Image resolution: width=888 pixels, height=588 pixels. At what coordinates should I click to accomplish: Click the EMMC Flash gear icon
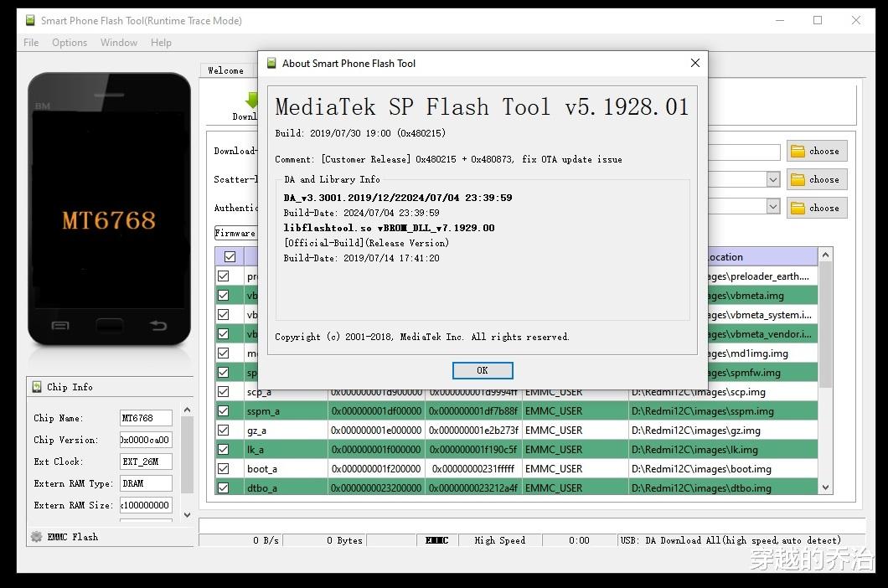point(36,536)
